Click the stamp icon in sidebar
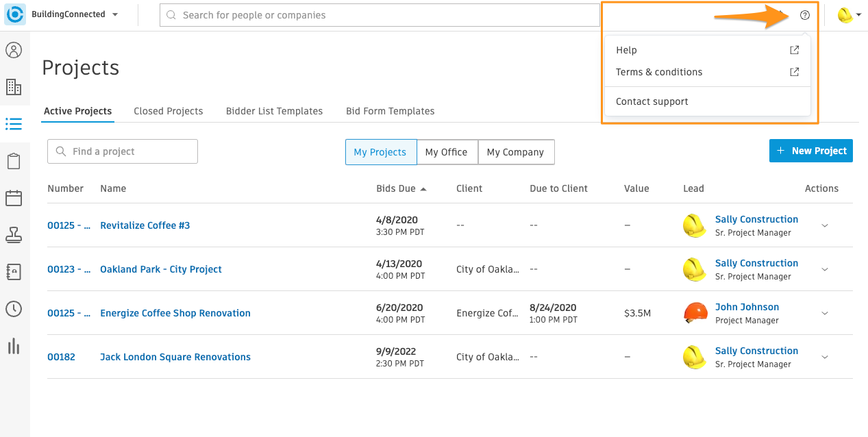This screenshot has height=437, width=868. 14,235
